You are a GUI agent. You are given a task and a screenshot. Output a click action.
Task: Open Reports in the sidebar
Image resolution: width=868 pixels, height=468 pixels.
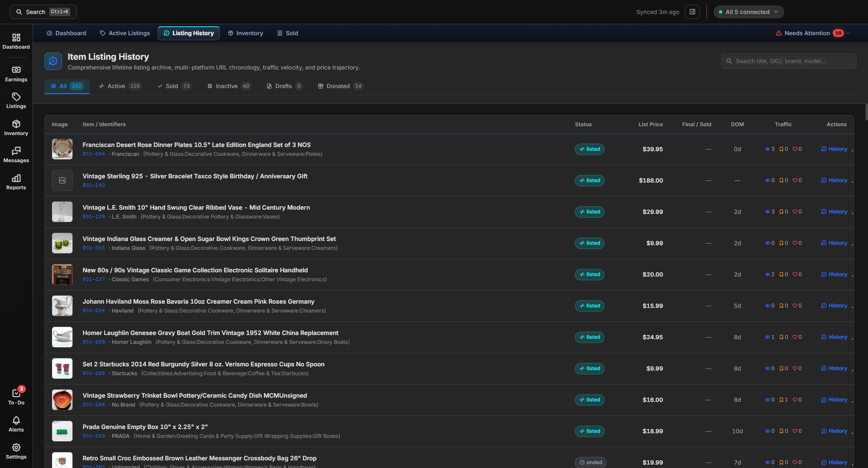point(16,182)
